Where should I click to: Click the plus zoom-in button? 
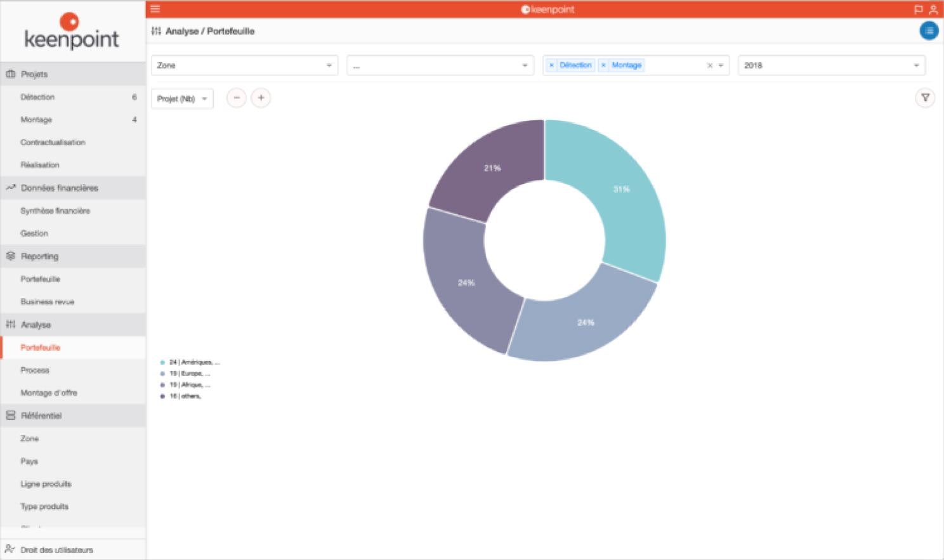coord(261,98)
